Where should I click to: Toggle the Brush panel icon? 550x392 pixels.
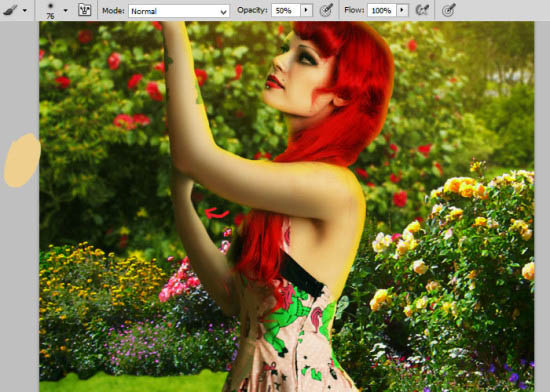point(85,10)
